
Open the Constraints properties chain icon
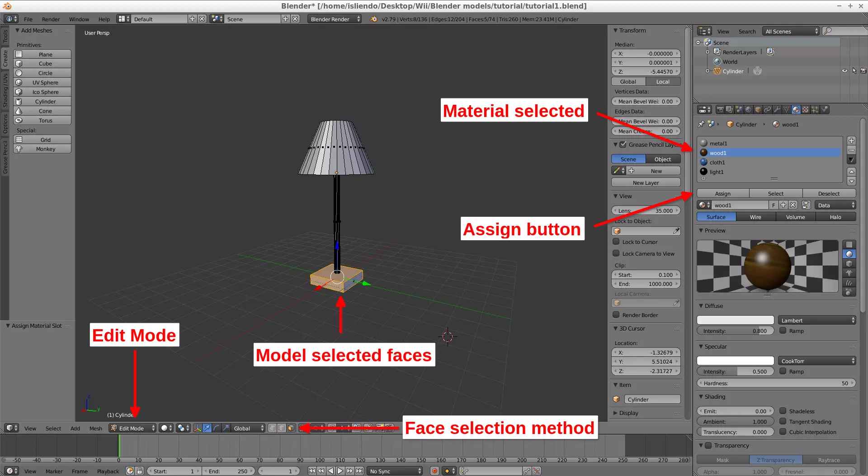pyautogui.click(x=768, y=110)
